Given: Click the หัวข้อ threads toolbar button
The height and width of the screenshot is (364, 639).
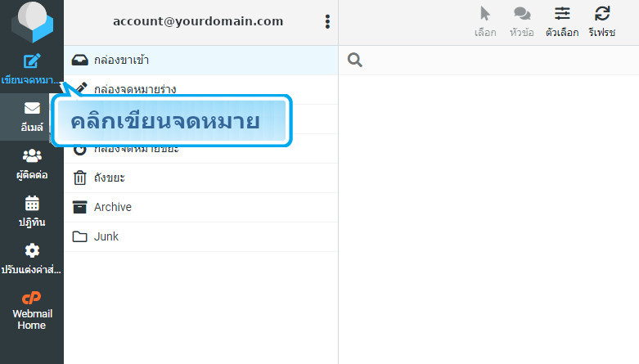Looking at the screenshot, I should pyautogui.click(x=522, y=22).
